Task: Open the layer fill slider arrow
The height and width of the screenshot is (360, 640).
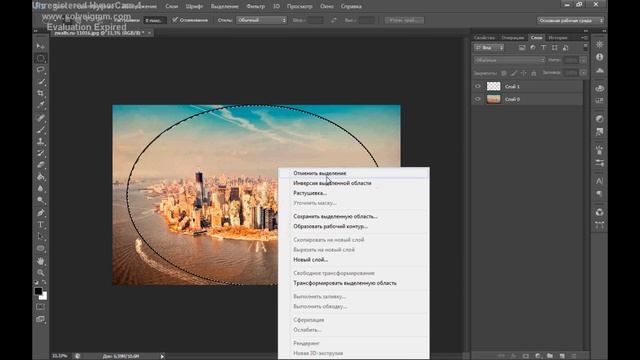Action: coord(583,73)
